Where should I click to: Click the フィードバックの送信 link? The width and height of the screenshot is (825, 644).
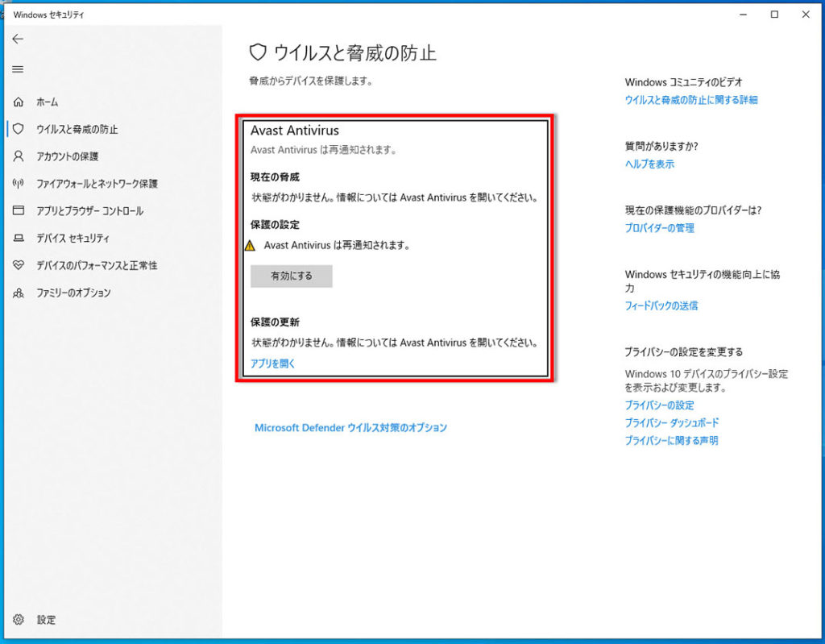point(661,305)
